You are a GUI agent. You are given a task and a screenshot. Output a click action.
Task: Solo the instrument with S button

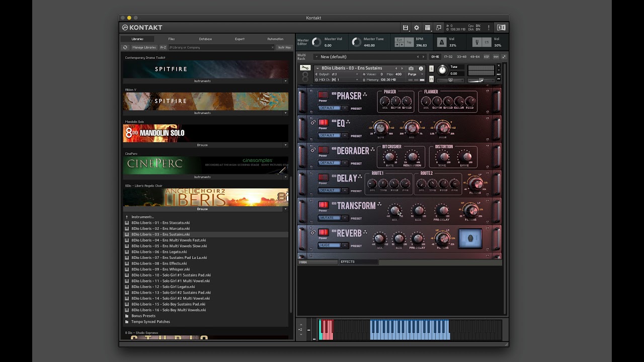point(432,69)
